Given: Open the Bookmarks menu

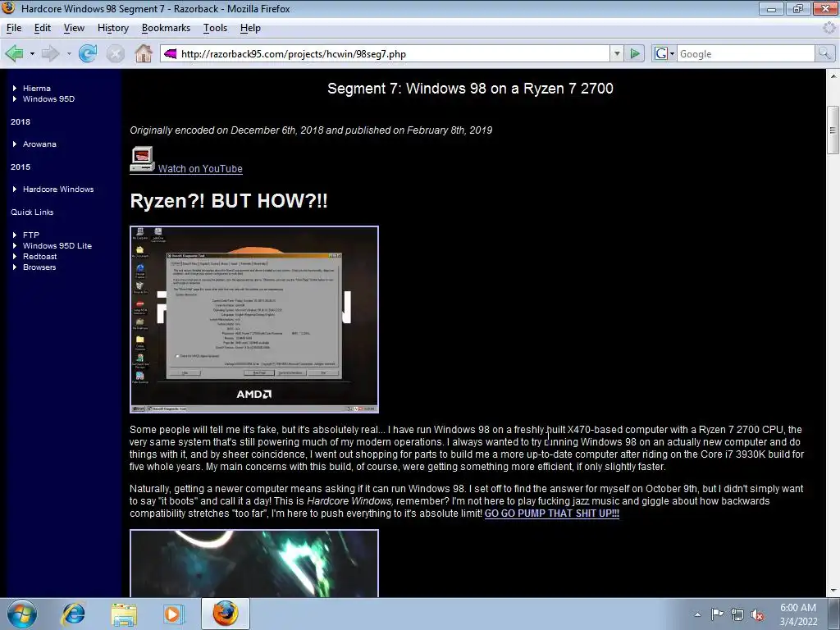Looking at the screenshot, I should tap(166, 28).
